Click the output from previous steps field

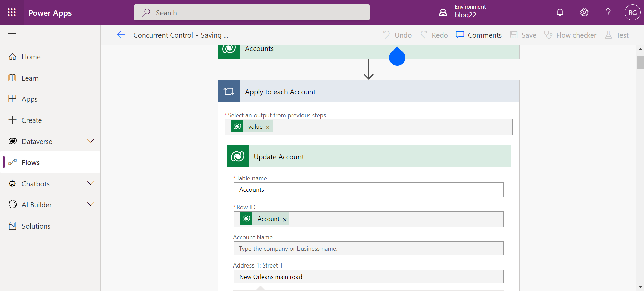coord(368,127)
